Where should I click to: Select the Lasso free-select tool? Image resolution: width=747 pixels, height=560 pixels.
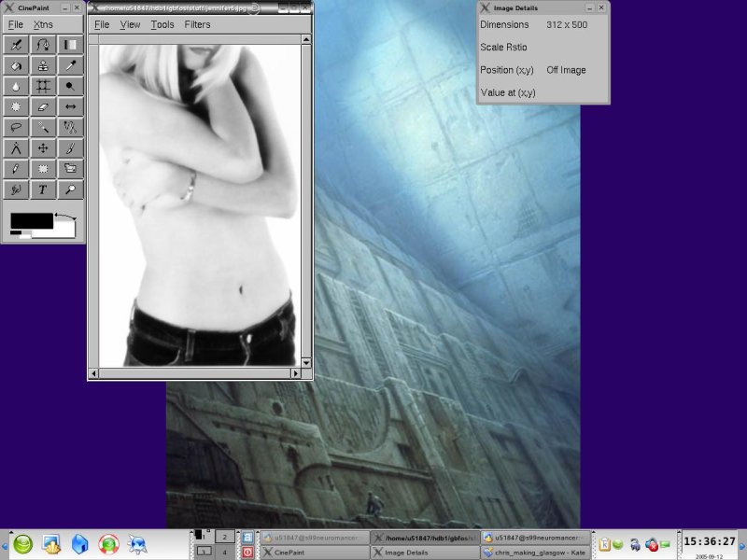click(16, 127)
